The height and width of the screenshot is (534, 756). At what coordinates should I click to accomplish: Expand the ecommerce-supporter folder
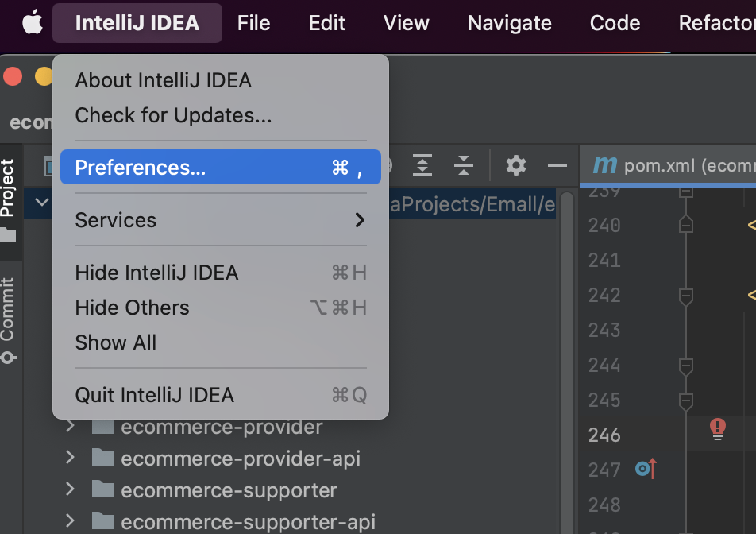pyautogui.click(x=70, y=490)
